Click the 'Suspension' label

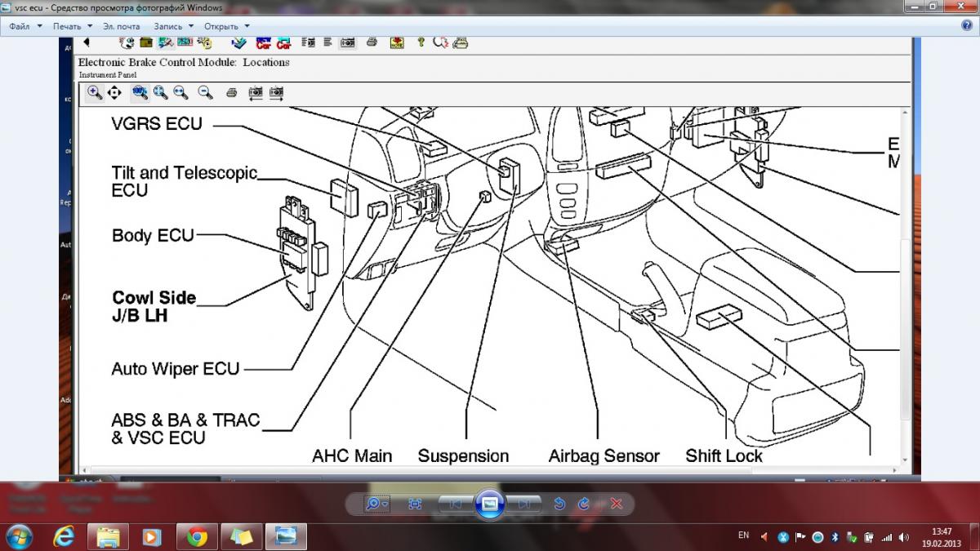(x=463, y=456)
